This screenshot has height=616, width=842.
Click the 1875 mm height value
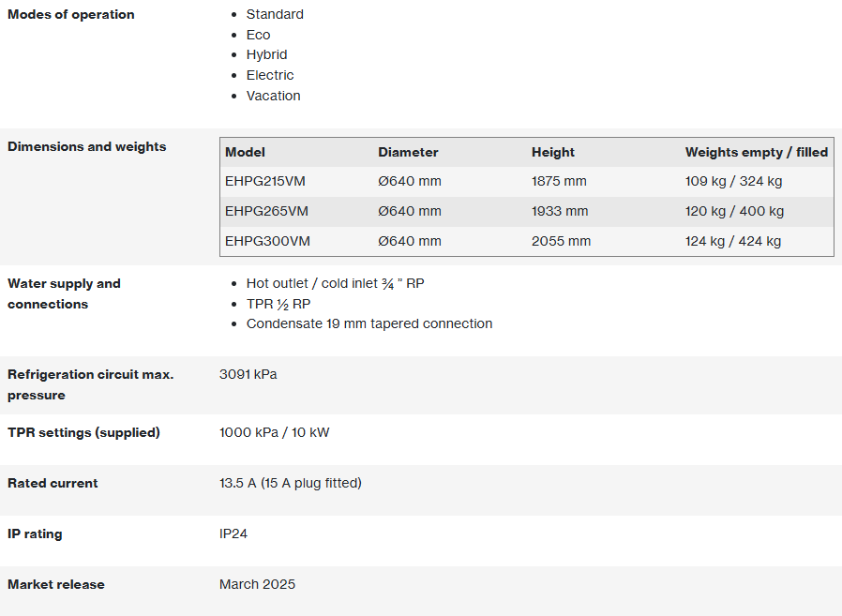click(x=559, y=182)
